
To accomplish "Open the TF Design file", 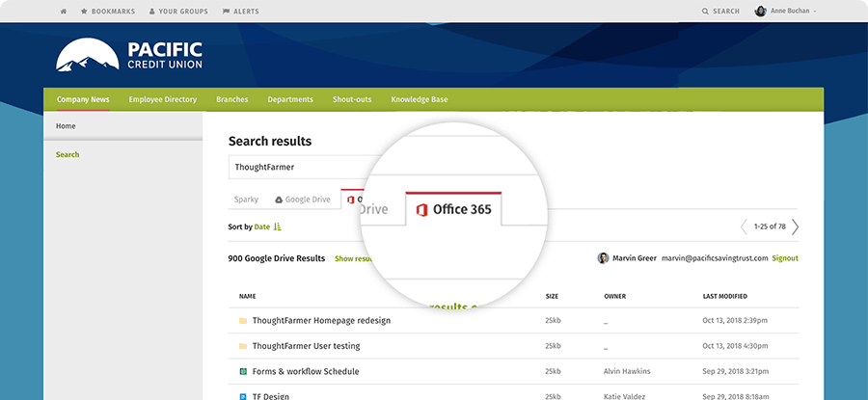I will click(271, 397).
